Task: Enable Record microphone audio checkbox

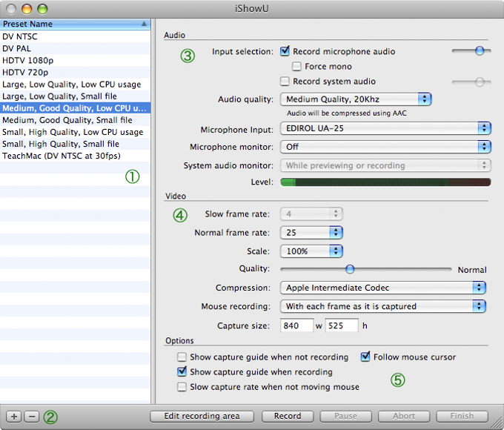Action: (x=285, y=51)
